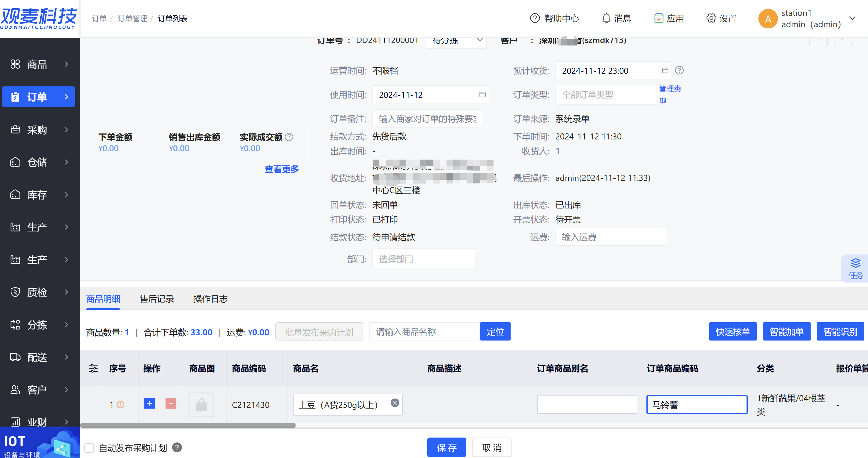
Task: Open the IOT 设备与环境 banner
Action: (40, 442)
